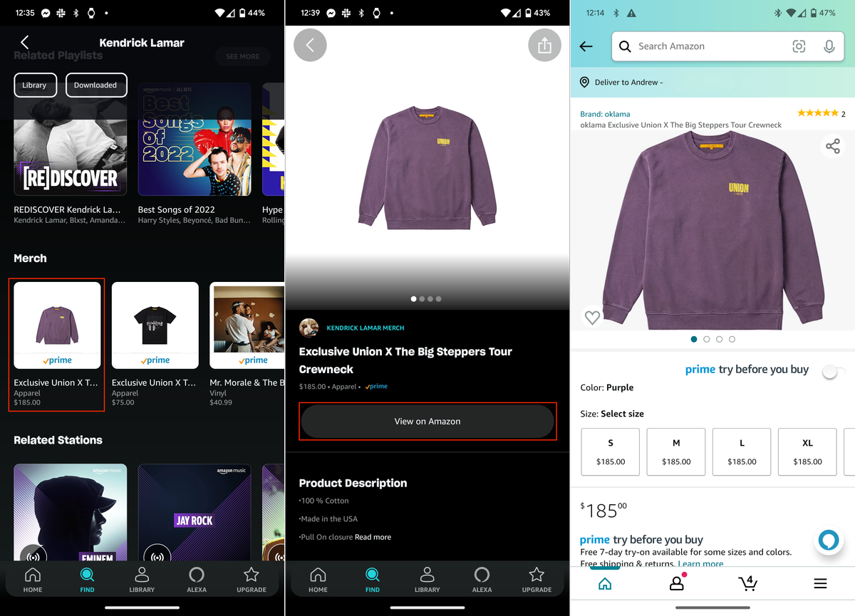Switch to the Home tab in Amazon app
The image size is (855, 616).
click(604, 583)
